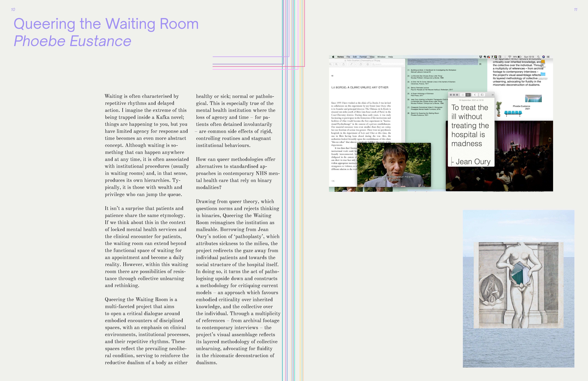This screenshot has height=381, width=588.
Task: Open the Dropbox menu bar icon
Action: click(481, 57)
